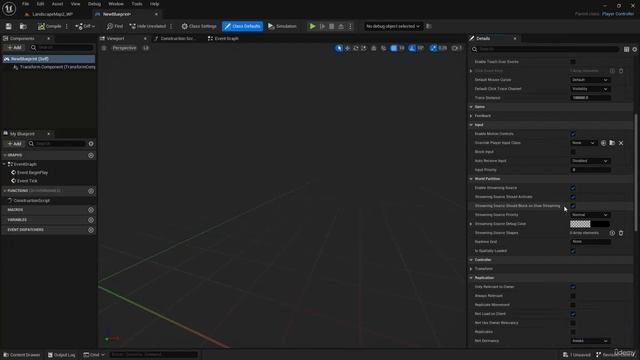Open the File menu
Screen dimensions: 640x360
click(25, 4)
